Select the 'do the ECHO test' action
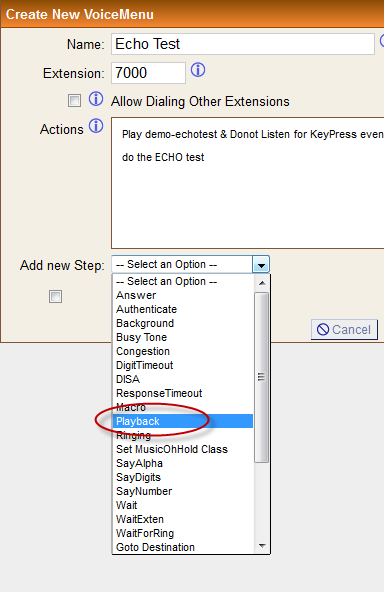384x592 pixels. (163, 157)
